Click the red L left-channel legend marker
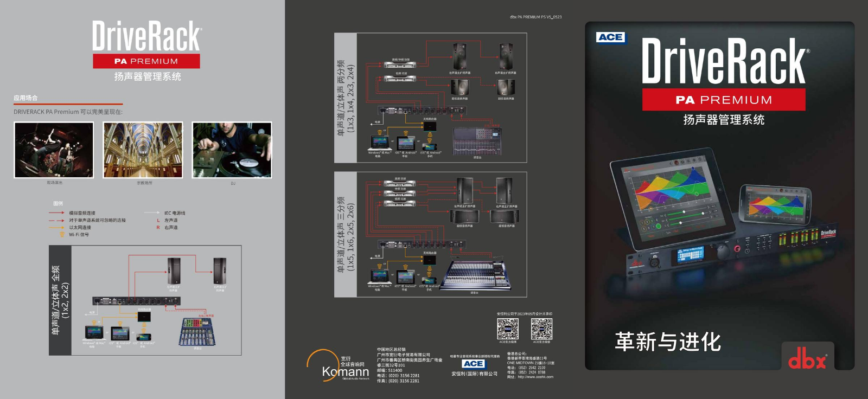This screenshot has width=868, height=399. (x=158, y=221)
